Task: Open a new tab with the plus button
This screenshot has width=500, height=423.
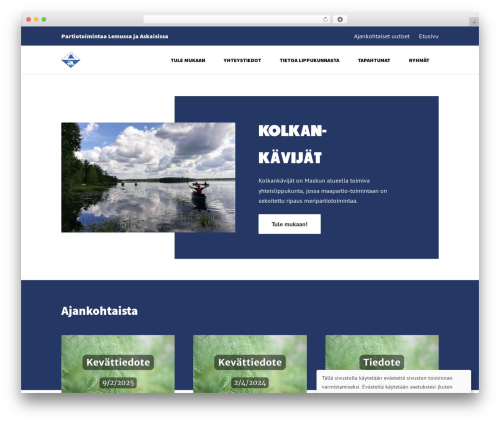Action: pos(474,22)
